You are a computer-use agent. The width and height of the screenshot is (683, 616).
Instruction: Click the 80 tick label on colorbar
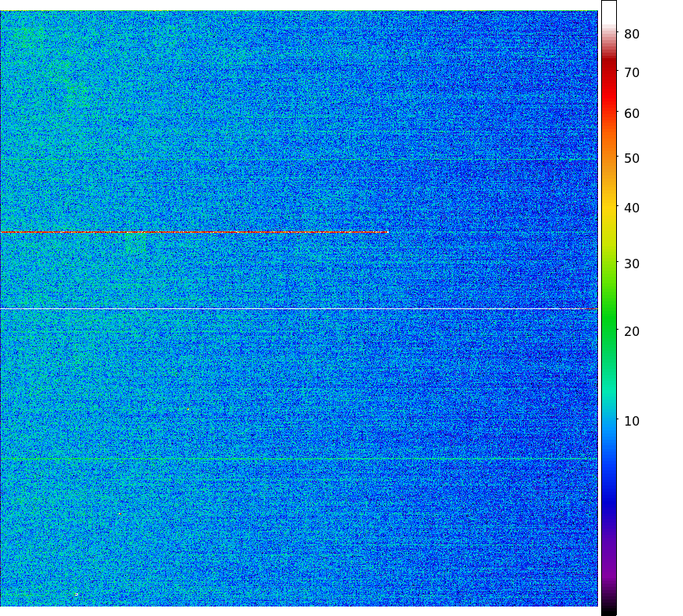pyautogui.click(x=631, y=34)
